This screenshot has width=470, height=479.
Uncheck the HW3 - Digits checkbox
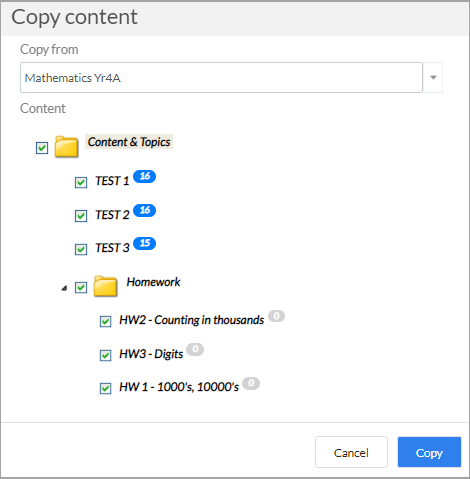pos(106,355)
